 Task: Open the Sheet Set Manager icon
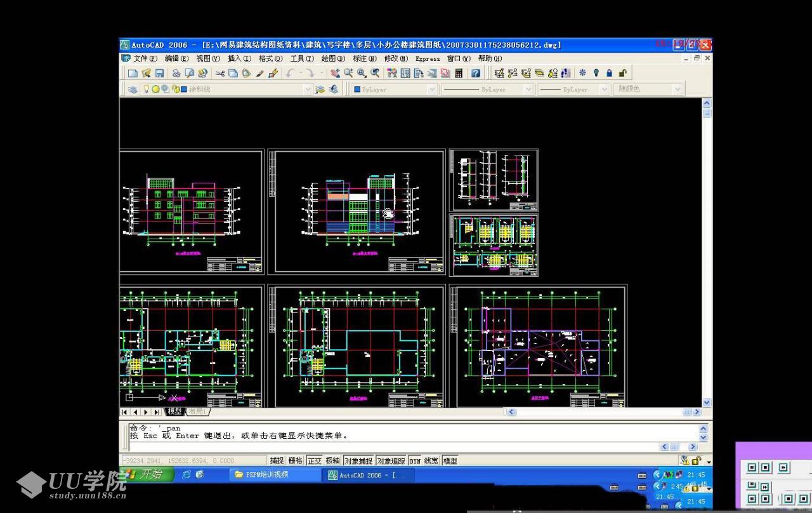click(x=432, y=74)
